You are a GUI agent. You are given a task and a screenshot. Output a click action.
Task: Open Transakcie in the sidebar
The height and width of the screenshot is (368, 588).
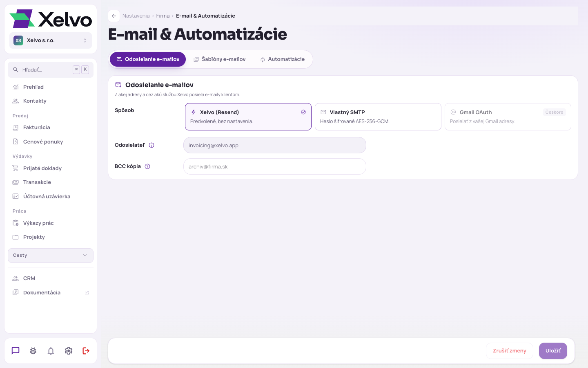(x=51, y=182)
